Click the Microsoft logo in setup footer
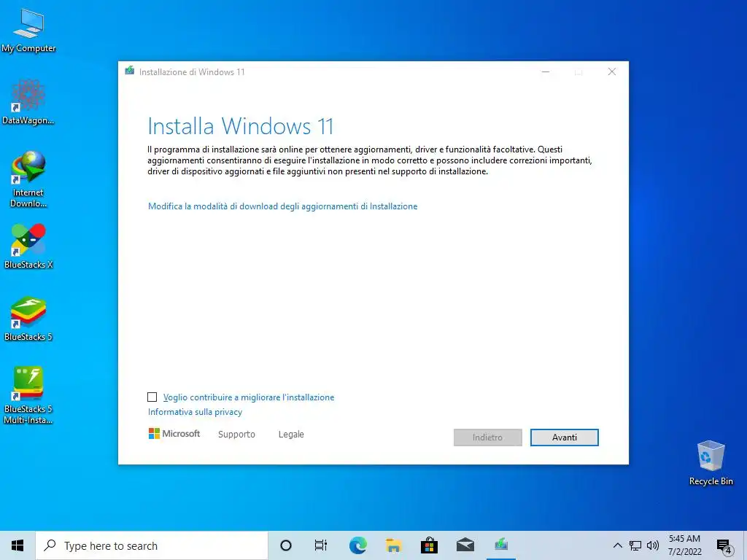 (174, 434)
